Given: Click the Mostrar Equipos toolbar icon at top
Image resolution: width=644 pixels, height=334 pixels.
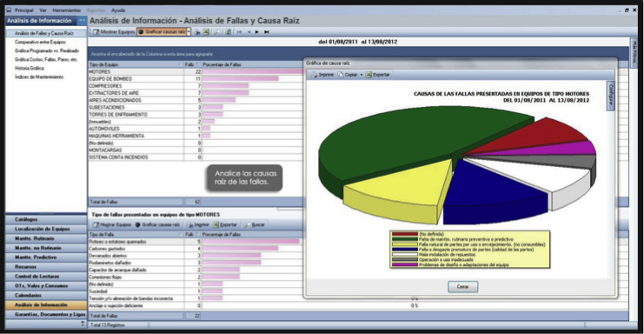Looking at the screenshot, I should (x=114, y=31).
